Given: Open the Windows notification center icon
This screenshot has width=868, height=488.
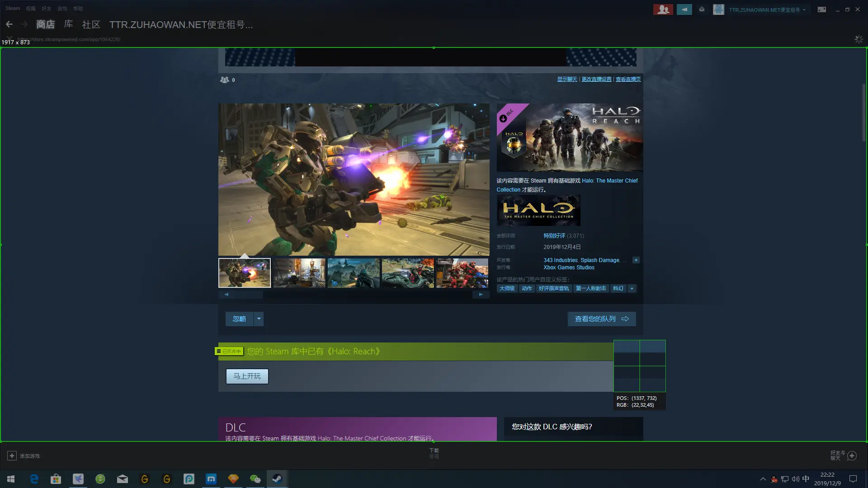Looking at the screenshot, I should click(853, 479).
